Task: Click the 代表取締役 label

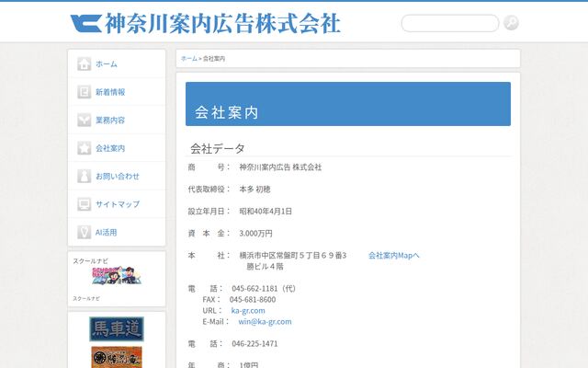Action: click(x=206, y=190)
